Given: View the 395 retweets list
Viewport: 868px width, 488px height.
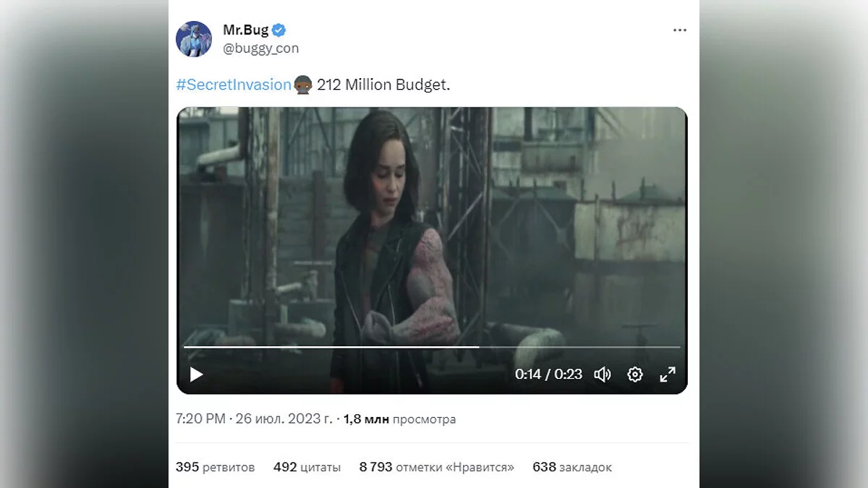Looking at the screenshot, I should pos(216,467).
